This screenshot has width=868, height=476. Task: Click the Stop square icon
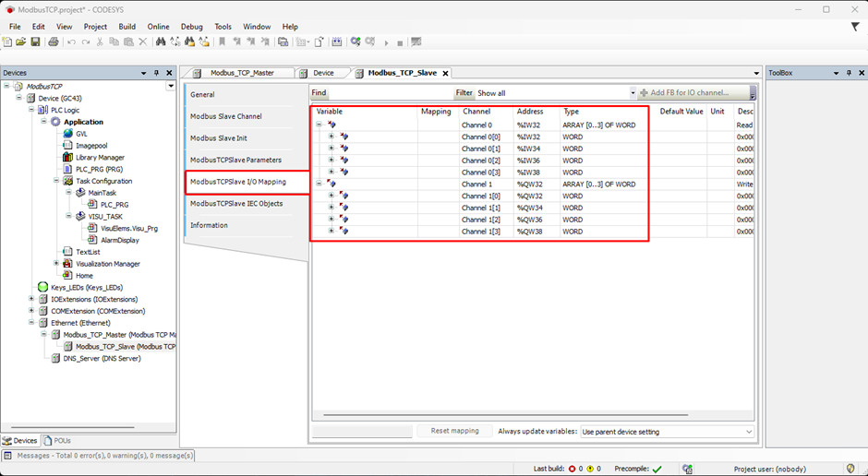(400, 42)
